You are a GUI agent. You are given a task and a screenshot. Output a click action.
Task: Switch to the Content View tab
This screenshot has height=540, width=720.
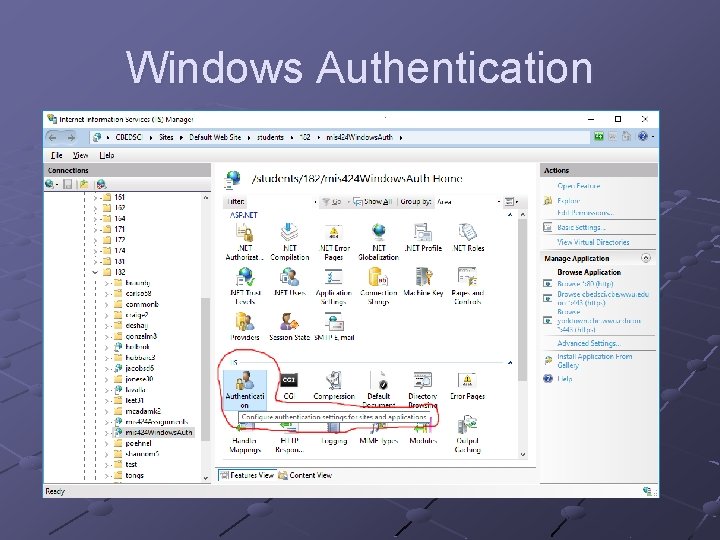click(x=305, y=475)
